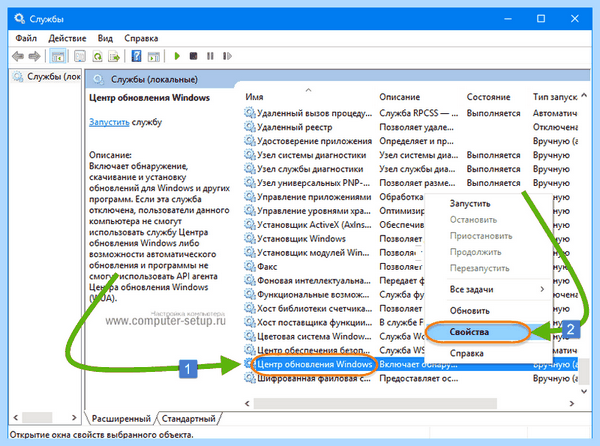Image resolution: width=600 pixels, height=446 pixels.
Task: Select Установщик модулей Windows row
Action: tap(333, 252)
